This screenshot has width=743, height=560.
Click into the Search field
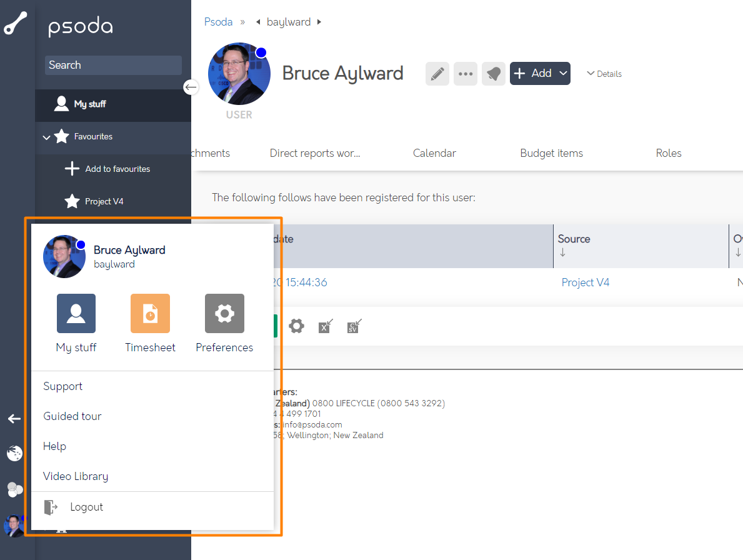(113, 65)
